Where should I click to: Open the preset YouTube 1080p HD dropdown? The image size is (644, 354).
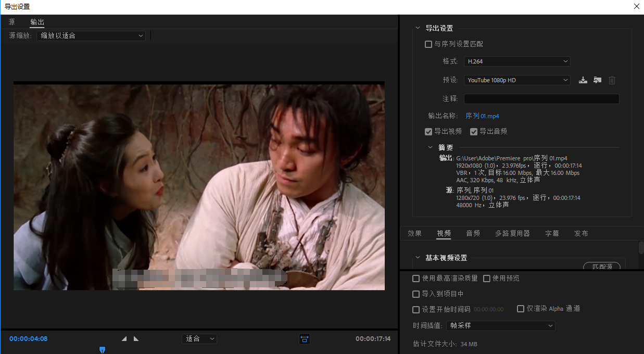pyautogui.click(x=517, y=80)
